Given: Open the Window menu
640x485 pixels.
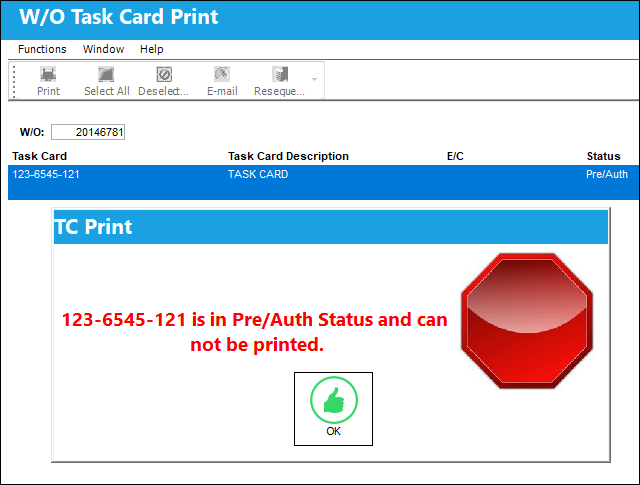Looking at the screenshot, I should click(x=103, y=49).
